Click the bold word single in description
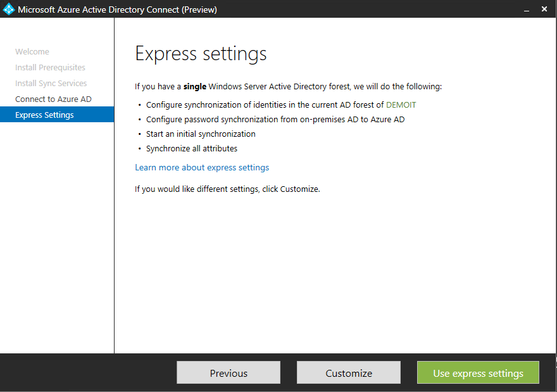The height and width of the screenshot is (392, 557). coord(195,87)
